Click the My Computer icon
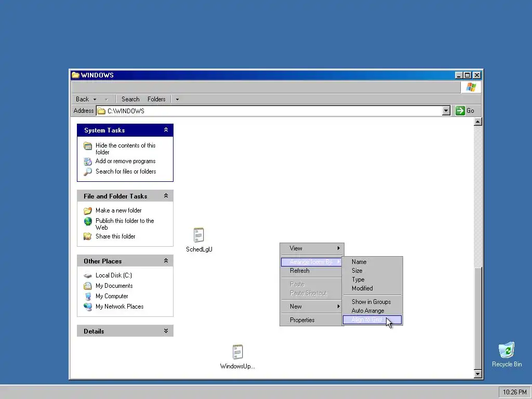532x399 pixels. (x=87, y=296)
